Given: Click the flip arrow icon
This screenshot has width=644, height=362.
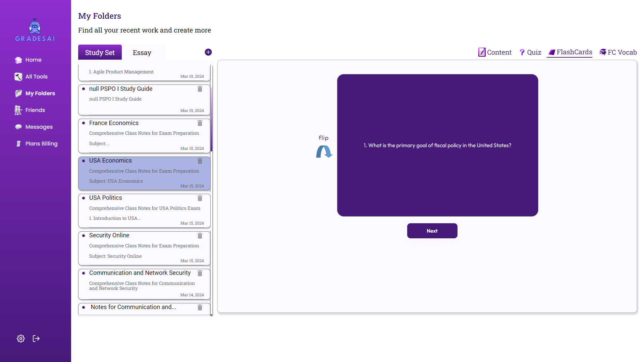Looking at the screenshot, I should [x=324, y=152].
